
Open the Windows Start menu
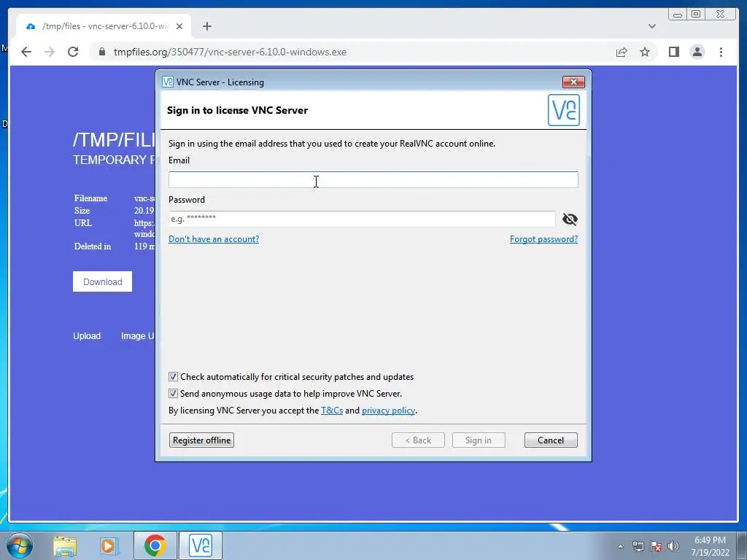pyautogui.click(x=20, y=545)
